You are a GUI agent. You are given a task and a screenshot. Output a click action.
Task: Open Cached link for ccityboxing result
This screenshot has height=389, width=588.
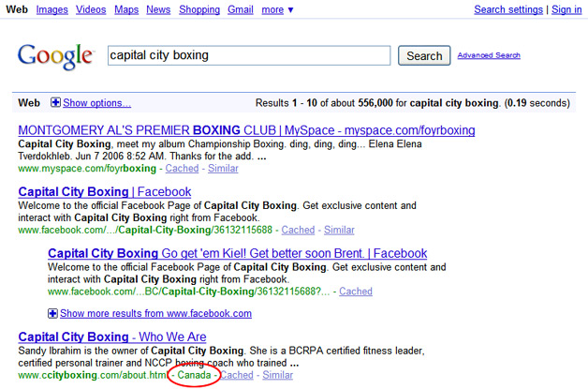click(x=237, y=375)
